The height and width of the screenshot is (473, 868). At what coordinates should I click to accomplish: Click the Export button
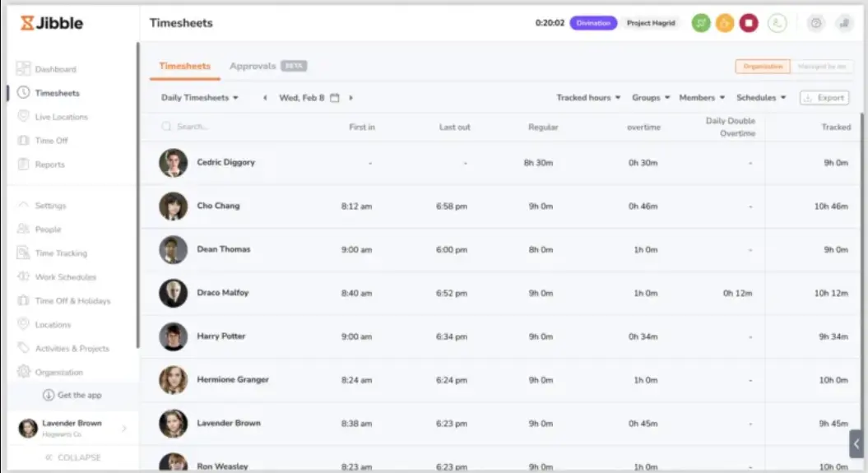click(824, 98)
